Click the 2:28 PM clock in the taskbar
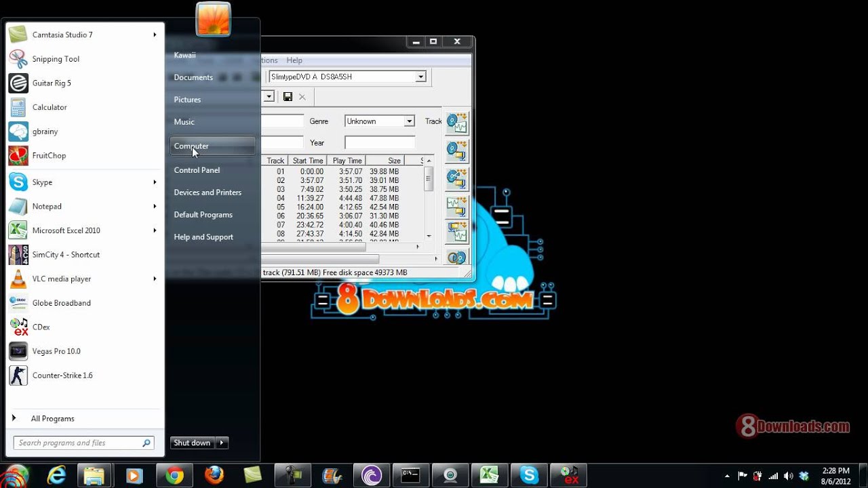The width and height of the screenshot is (868, 488). coord(835,470)
